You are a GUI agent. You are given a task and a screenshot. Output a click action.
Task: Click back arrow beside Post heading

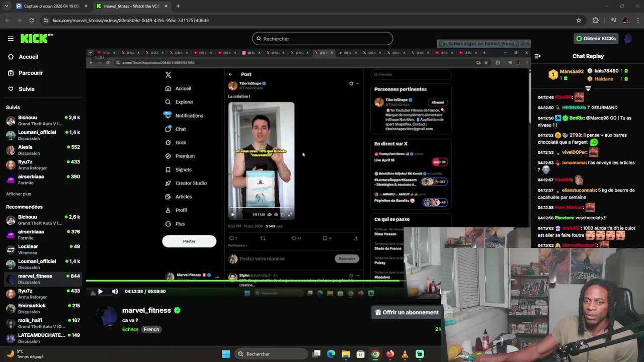(x=230, y=74)
